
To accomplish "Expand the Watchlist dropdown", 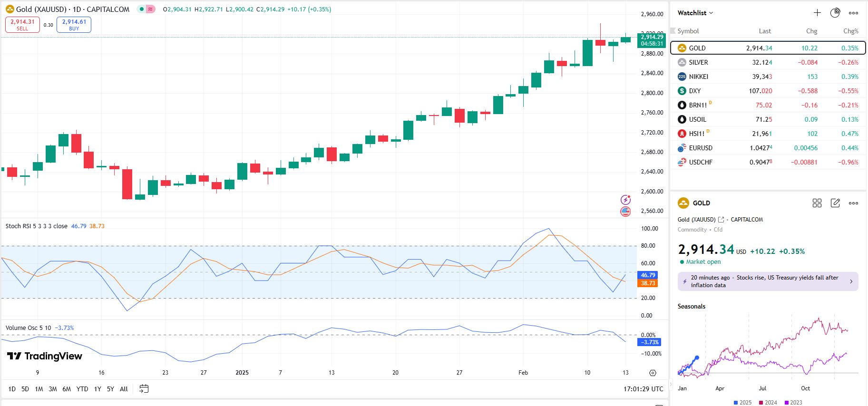I will pos(695,13).
